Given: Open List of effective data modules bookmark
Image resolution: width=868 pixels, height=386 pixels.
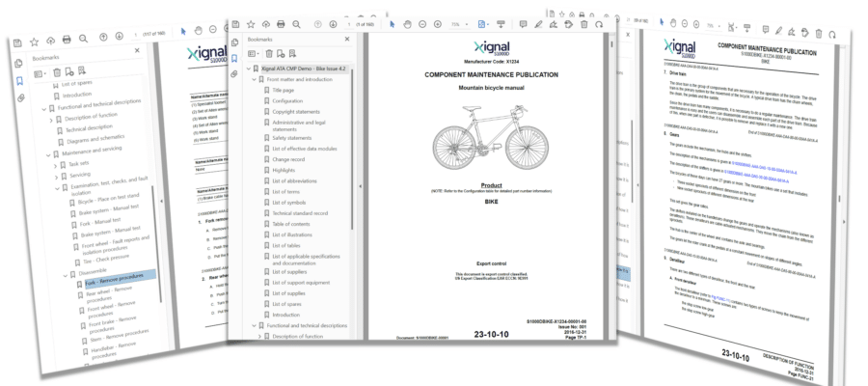Looking at the screenshot, I should pos(304,149).
